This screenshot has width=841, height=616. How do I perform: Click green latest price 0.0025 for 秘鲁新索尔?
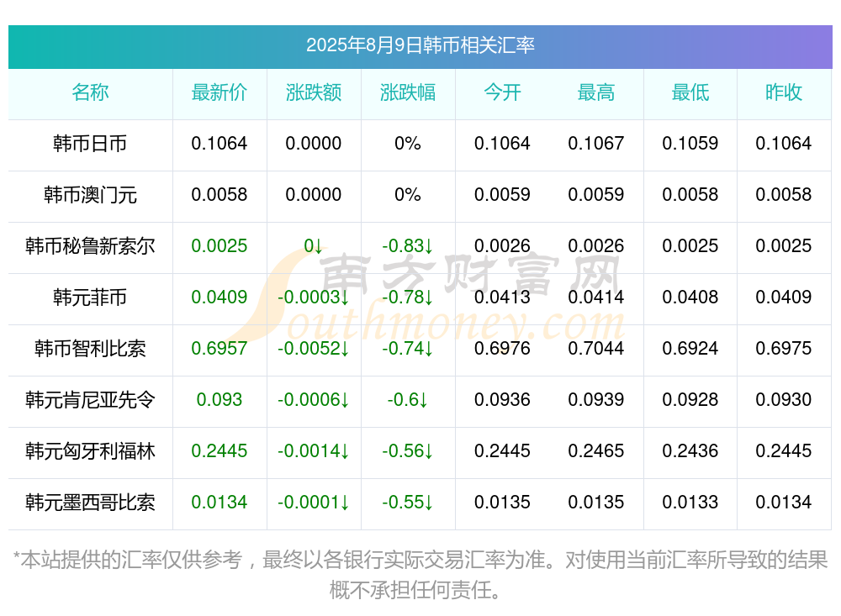(x=220, y=246)
